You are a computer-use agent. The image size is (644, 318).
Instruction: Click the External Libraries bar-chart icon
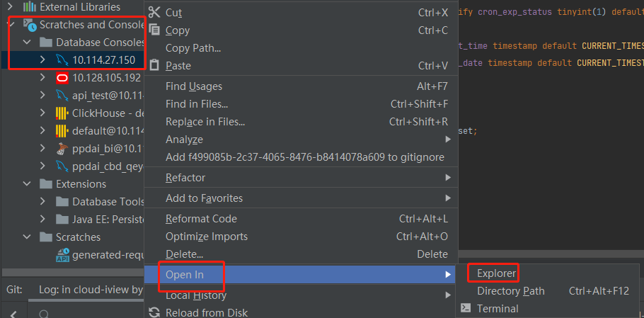[30, 7]
